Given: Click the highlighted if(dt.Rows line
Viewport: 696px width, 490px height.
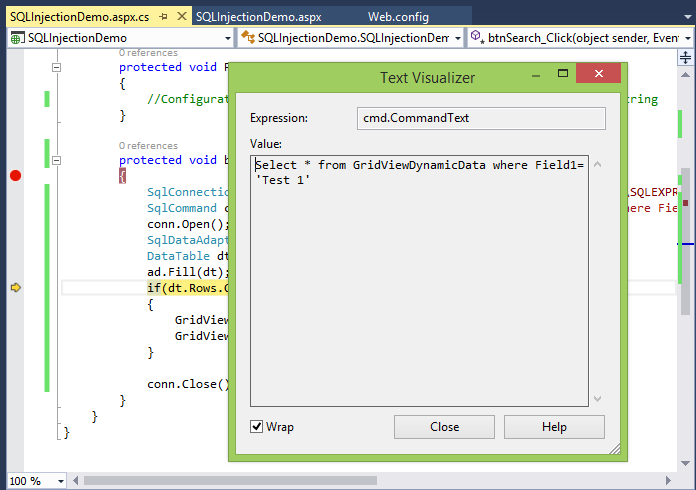Looking at the screenshot, I should pos(188,288).
